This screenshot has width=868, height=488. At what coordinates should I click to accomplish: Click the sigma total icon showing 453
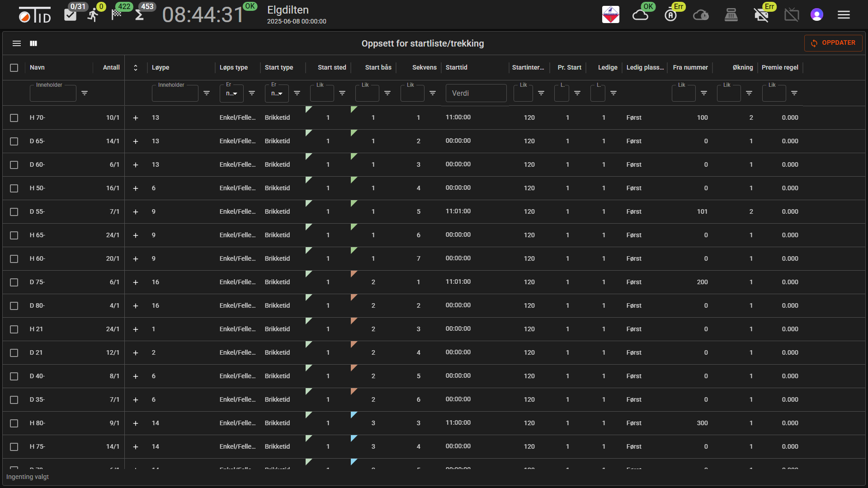[139, 15]
